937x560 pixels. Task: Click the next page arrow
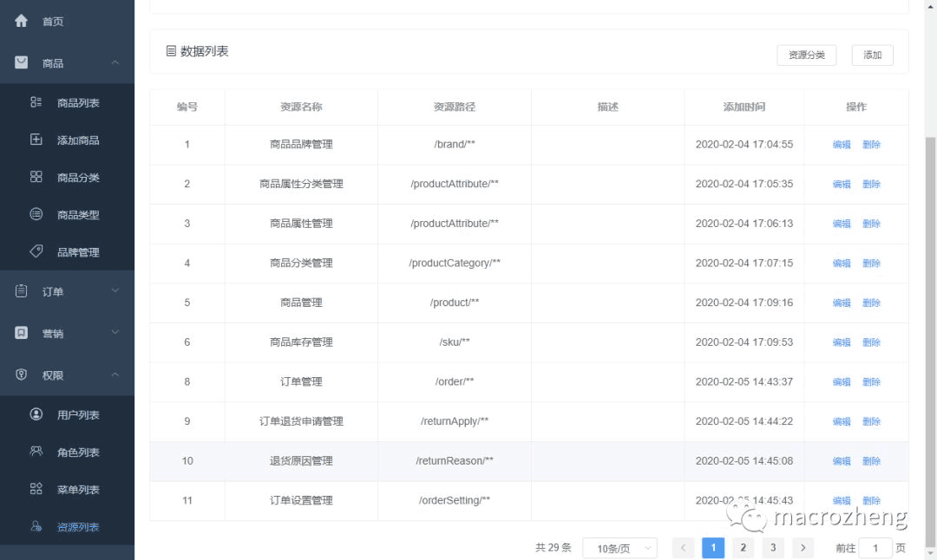click(x=803, y=548)
